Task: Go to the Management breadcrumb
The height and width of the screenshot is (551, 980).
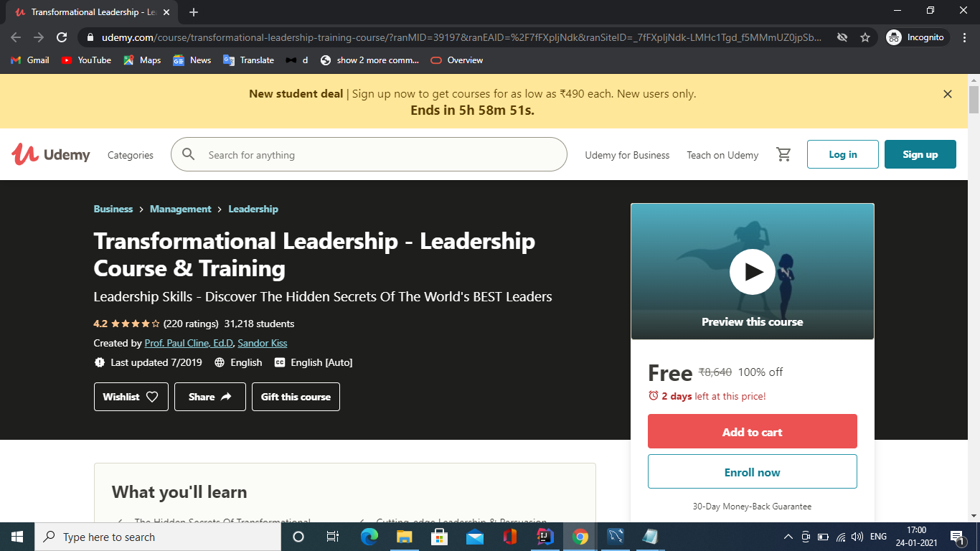Action: [x=181, y=209]
